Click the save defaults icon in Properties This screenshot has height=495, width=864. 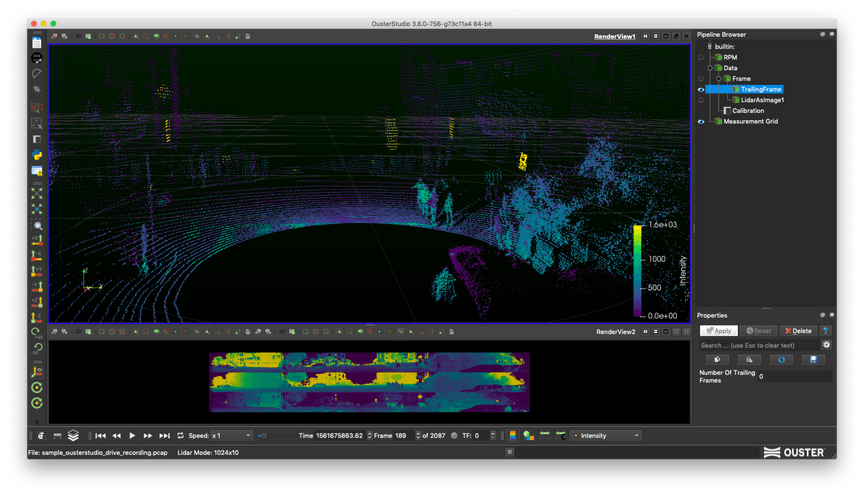click(x=813, y=360)
